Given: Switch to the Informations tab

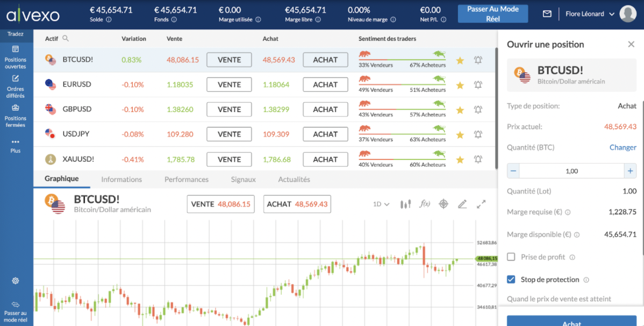Looking at the screenshot, I should pos(121,180).
